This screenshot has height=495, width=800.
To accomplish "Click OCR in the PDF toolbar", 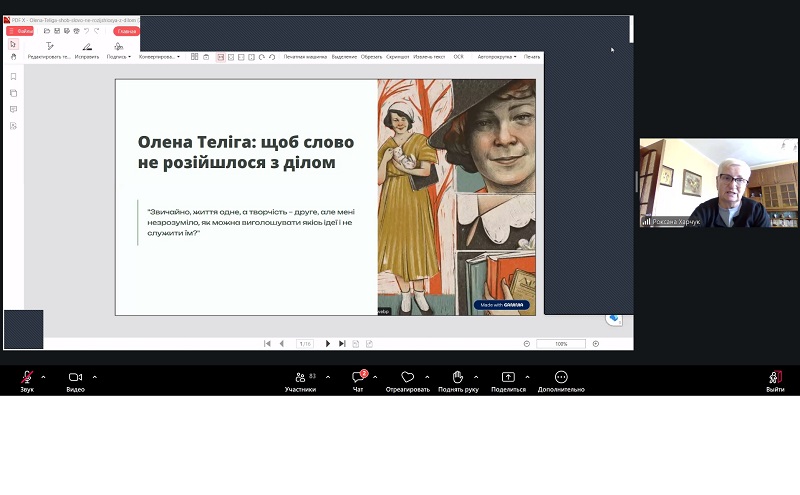I will (458, 57).
